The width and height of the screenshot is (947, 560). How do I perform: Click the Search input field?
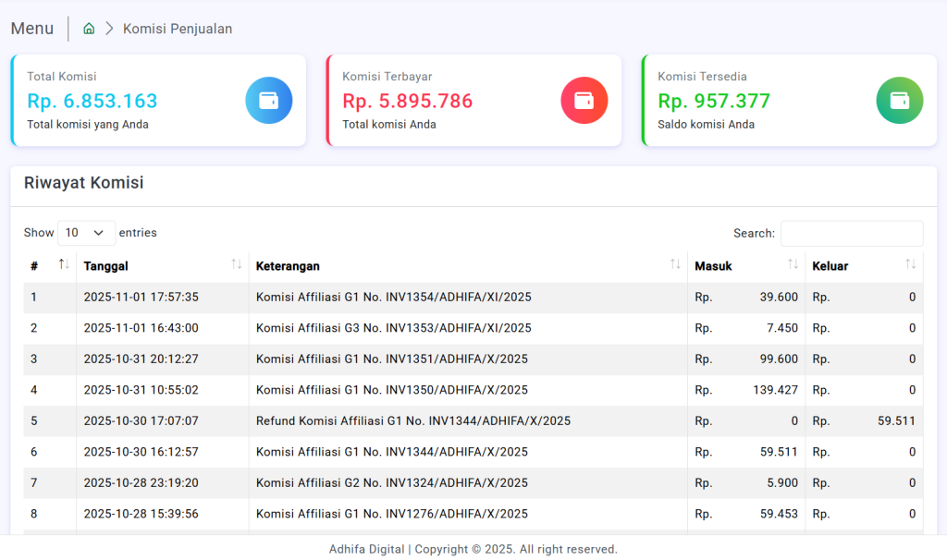(x=851, y=233)
